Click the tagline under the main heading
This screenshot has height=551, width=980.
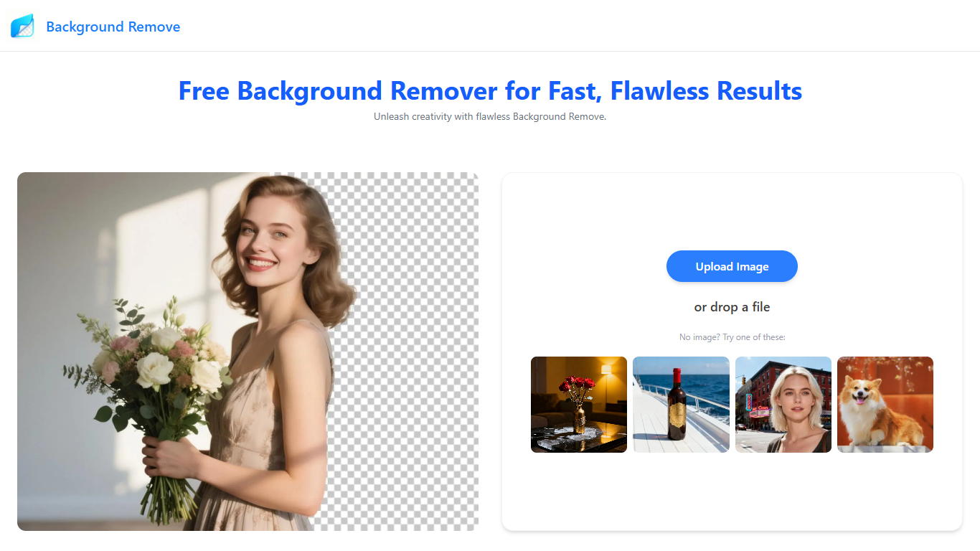coord(490,116)
